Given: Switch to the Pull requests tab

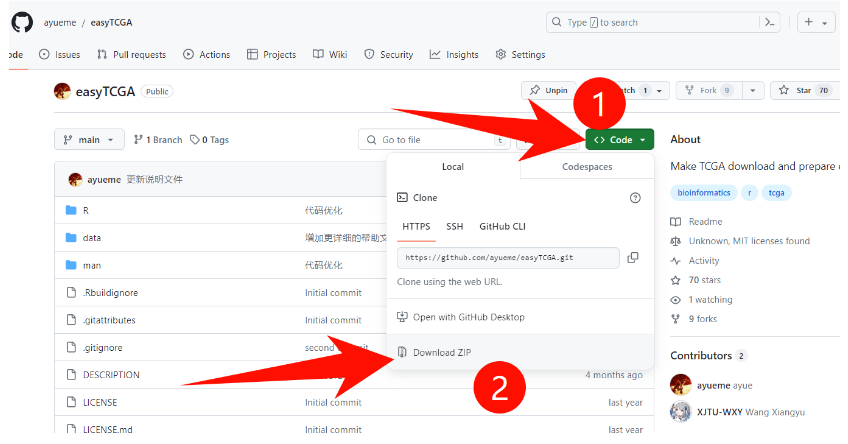Looking at the screenshot, I should (x=131, y=55).
